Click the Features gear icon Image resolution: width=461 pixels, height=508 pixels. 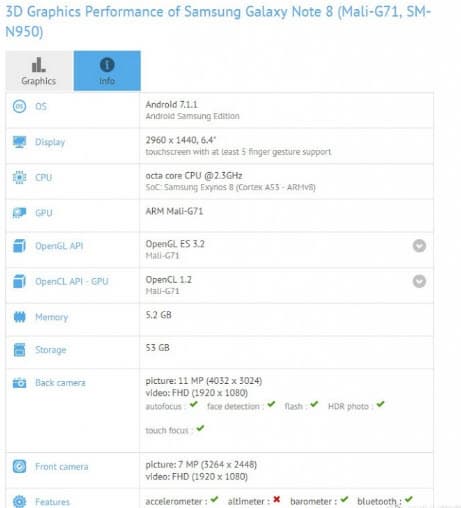[x=19, y=502]
